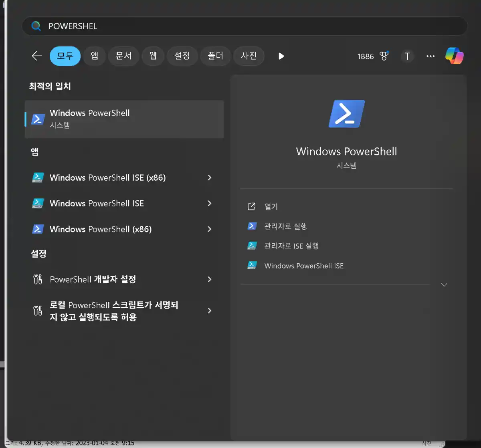
Task: Switch to the 앱 filter tab
Action: (x=95, y=56)
